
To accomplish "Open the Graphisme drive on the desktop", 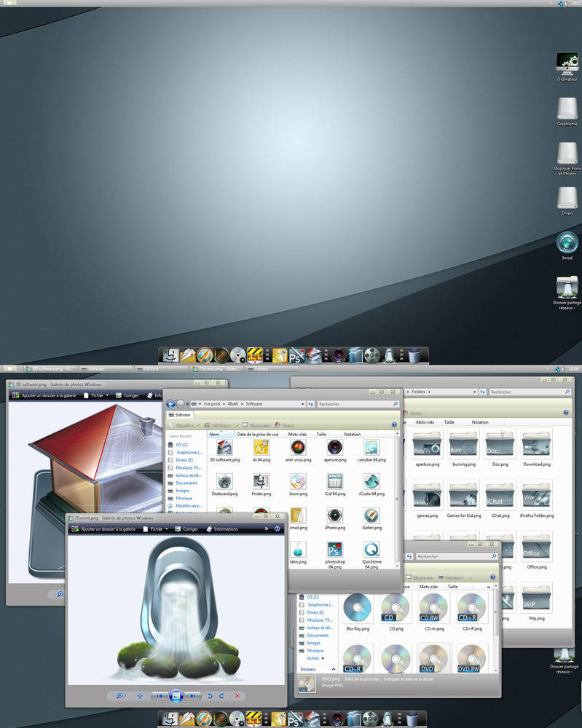I will coord(567,108).
